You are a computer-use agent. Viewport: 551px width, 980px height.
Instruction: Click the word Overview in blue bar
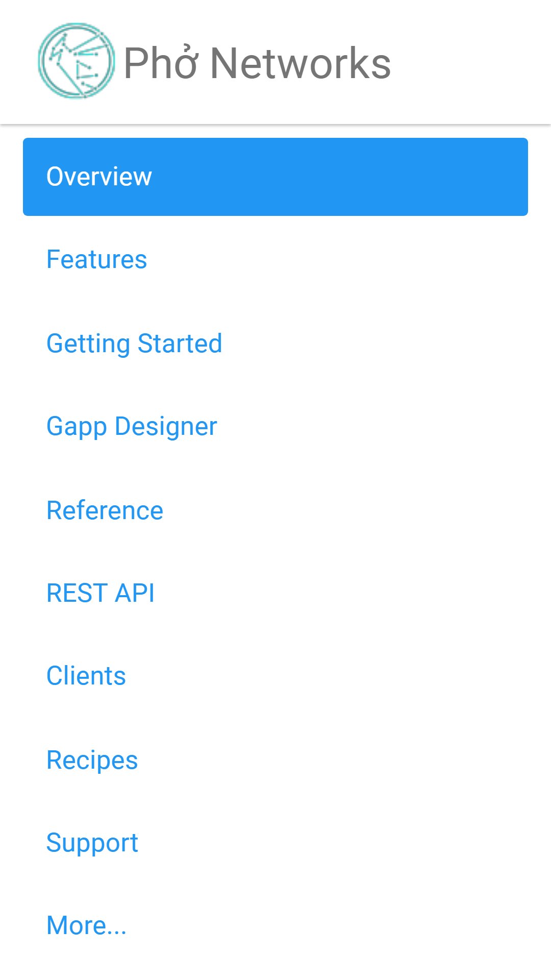point(99,177)
